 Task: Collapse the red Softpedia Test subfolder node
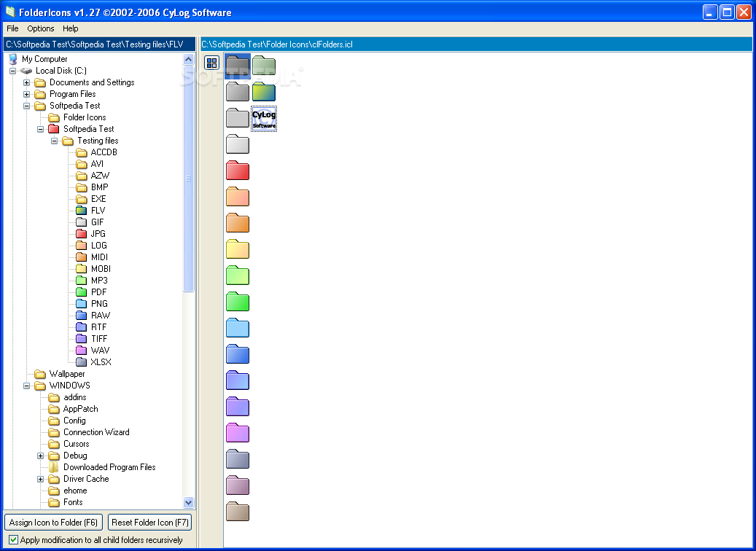[x=41, y=129]
